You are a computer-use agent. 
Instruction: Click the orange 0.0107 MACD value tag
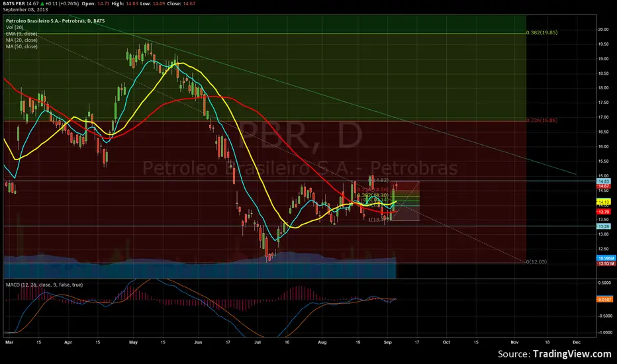point(605,299)
